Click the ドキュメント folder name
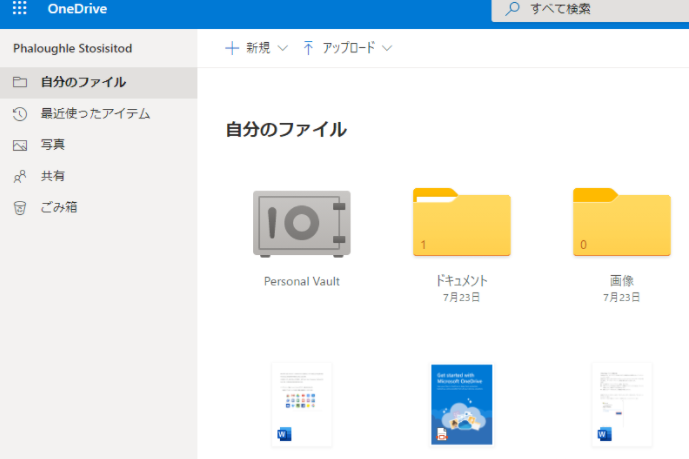Viewport: 689px width, 459px height. click(x=462, y=281)
